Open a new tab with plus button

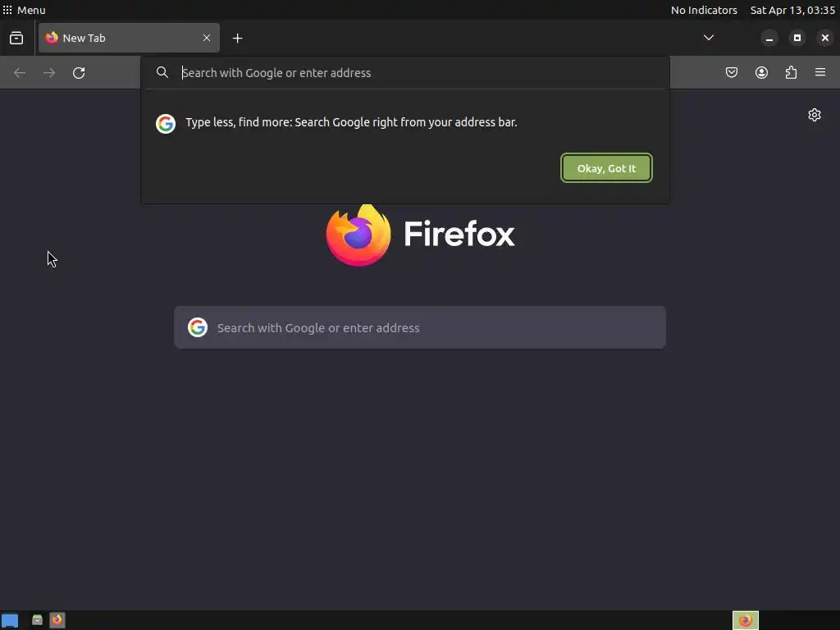click(x=237, y=38)
